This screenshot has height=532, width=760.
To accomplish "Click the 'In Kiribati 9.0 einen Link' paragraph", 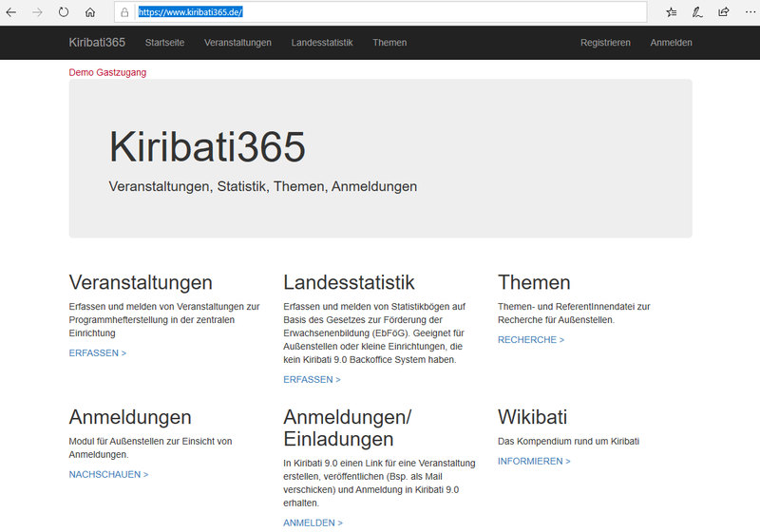I will (379, 483).
